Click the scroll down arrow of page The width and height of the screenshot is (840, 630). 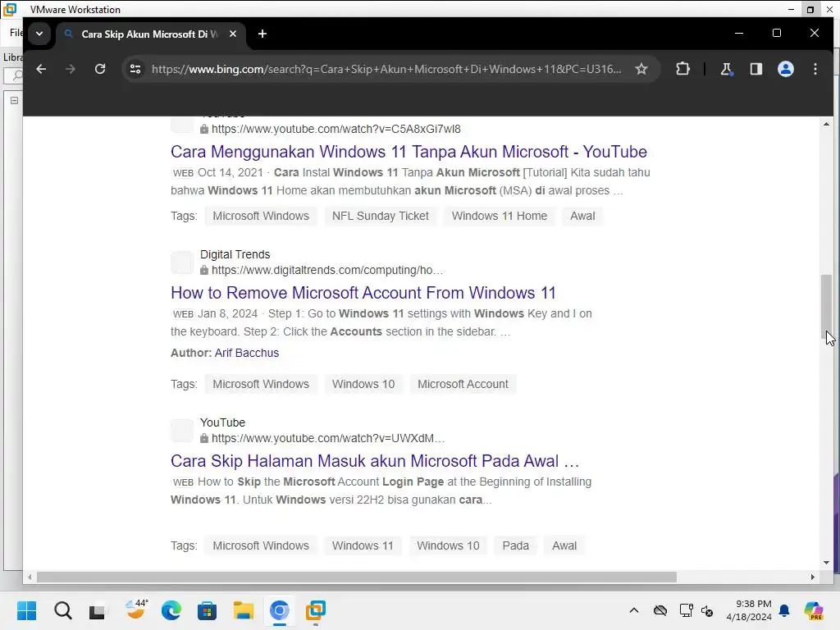click(827, 563)
